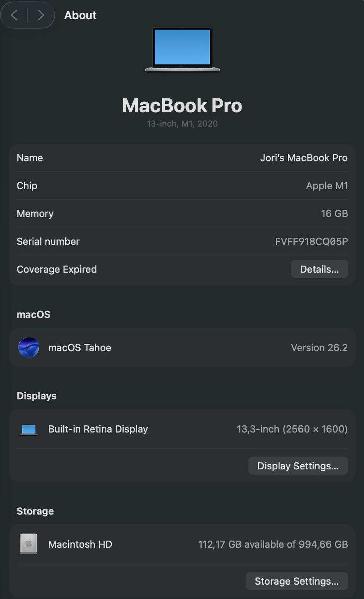
Task: Select the serial number FVFF918CQ05P
Action: tap(311, 241)
